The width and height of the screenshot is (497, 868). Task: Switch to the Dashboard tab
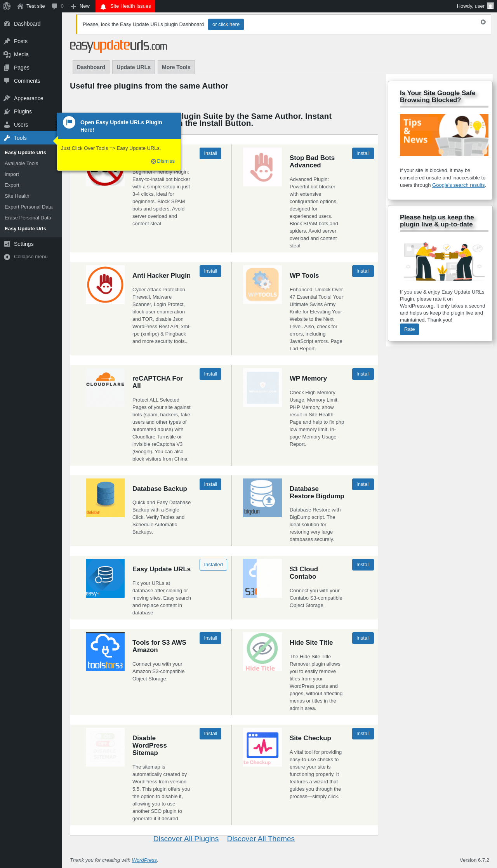point(91,67)
